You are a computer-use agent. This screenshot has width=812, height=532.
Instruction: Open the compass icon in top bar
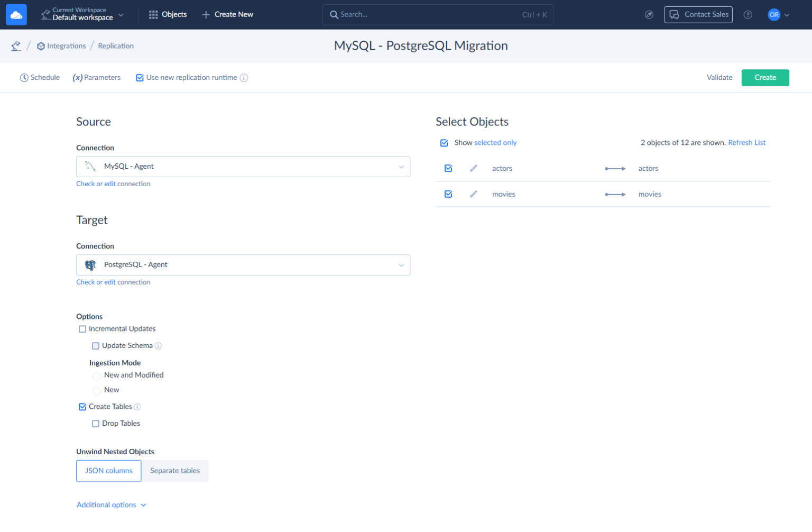tap(649, 14)
